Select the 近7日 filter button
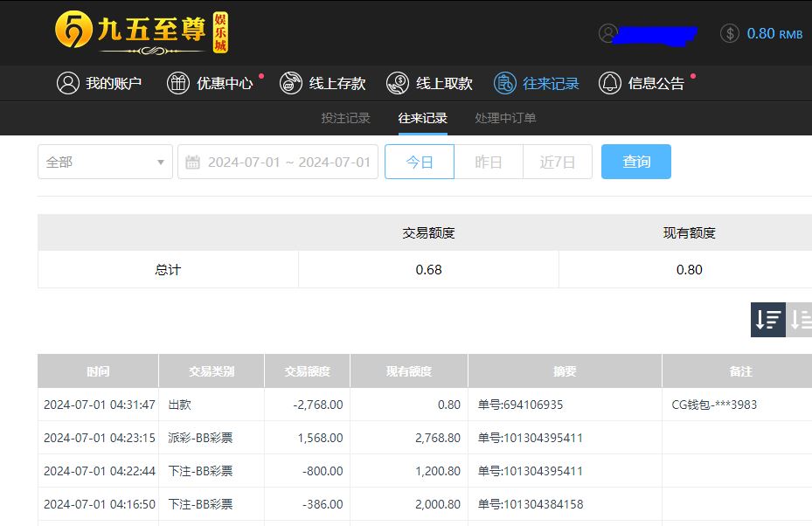Image resolution: width=812 pixels, height=526 pixels. [x=557, y=162]
